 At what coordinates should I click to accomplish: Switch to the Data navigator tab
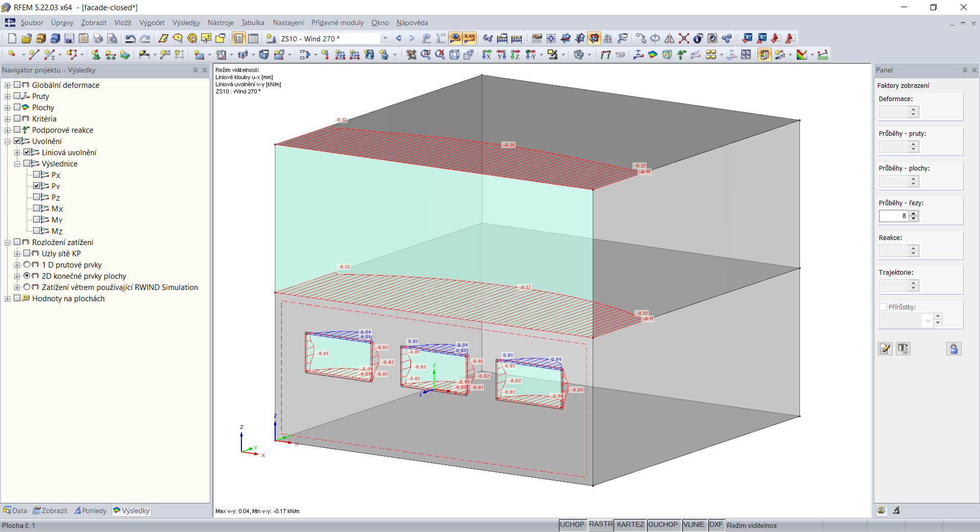pos(15,511)
